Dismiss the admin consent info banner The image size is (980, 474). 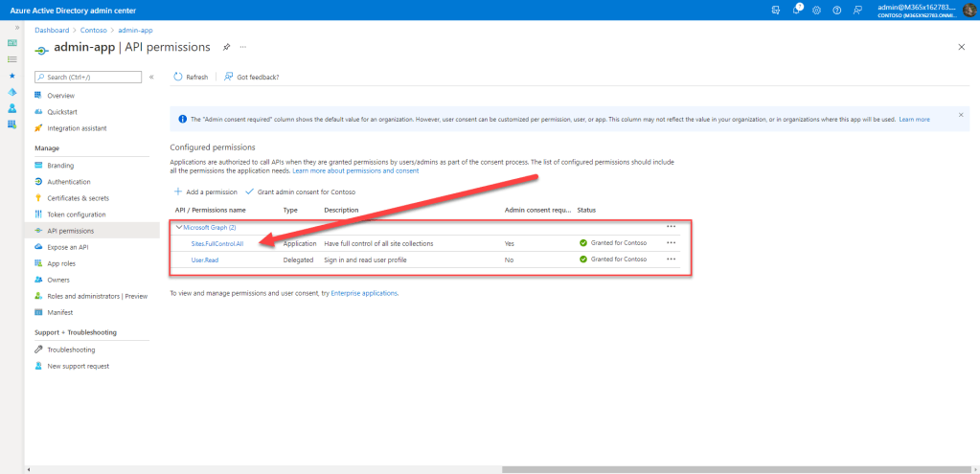tap(961, 115)
